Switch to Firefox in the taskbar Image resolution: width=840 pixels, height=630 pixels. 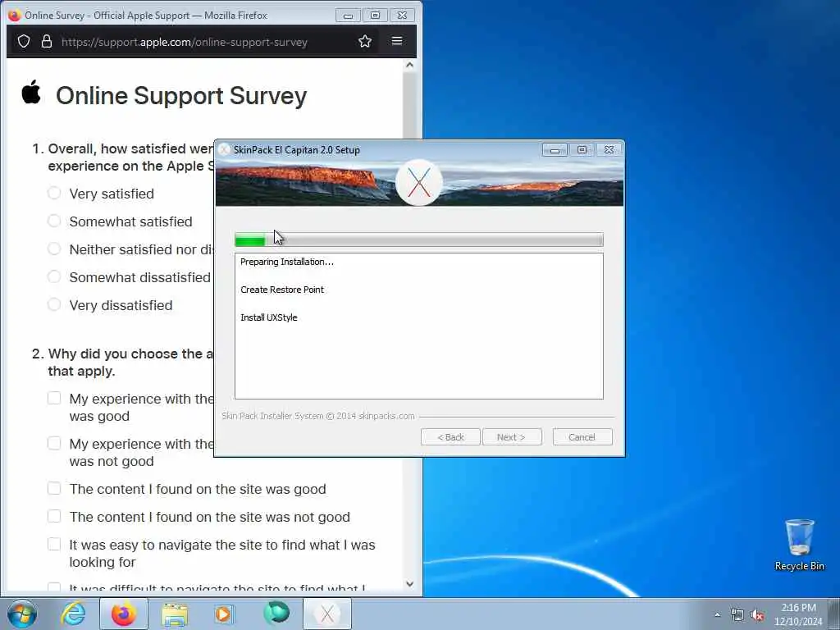click(124, 614)
